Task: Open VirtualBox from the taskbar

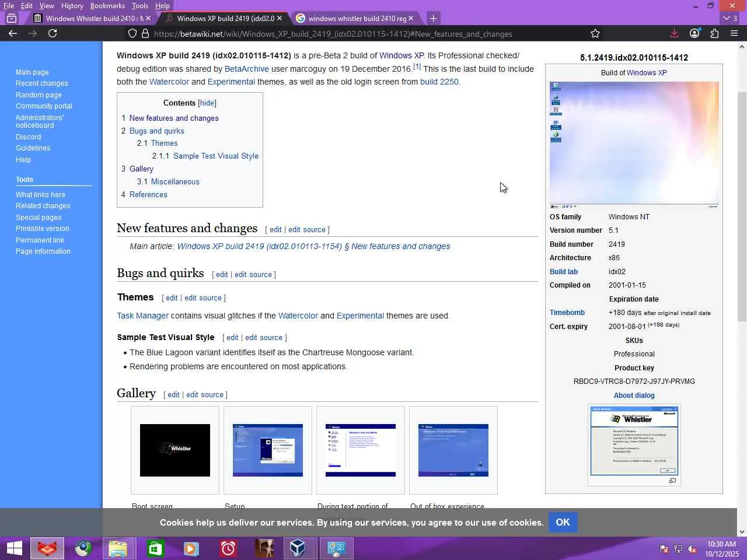Action: pyautogui.click(x=298, y=548)
